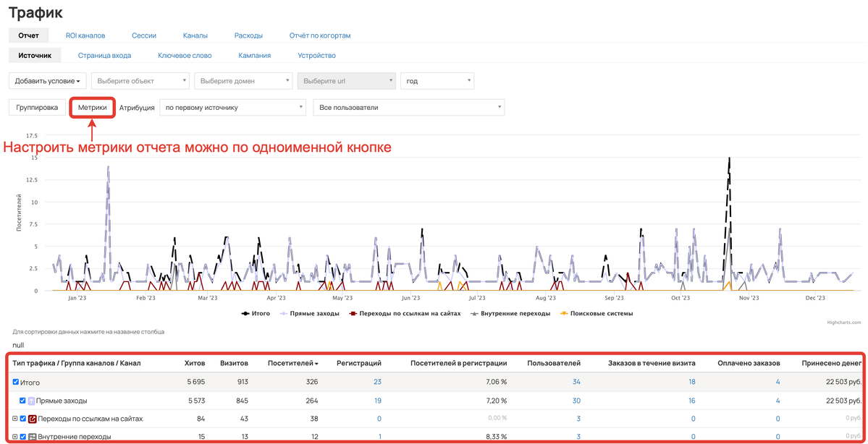Click the 5 695 hits value in Итого row
The image size is (868, 444).
pyautogui.click(x=195, y=382)
